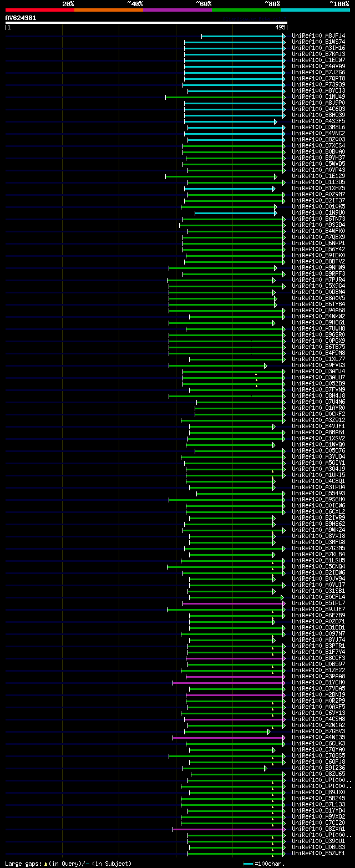Screen dimensions: 355x868
Task: Select the UniRef100_Q05Q76 label
Action: pos(318,450)
